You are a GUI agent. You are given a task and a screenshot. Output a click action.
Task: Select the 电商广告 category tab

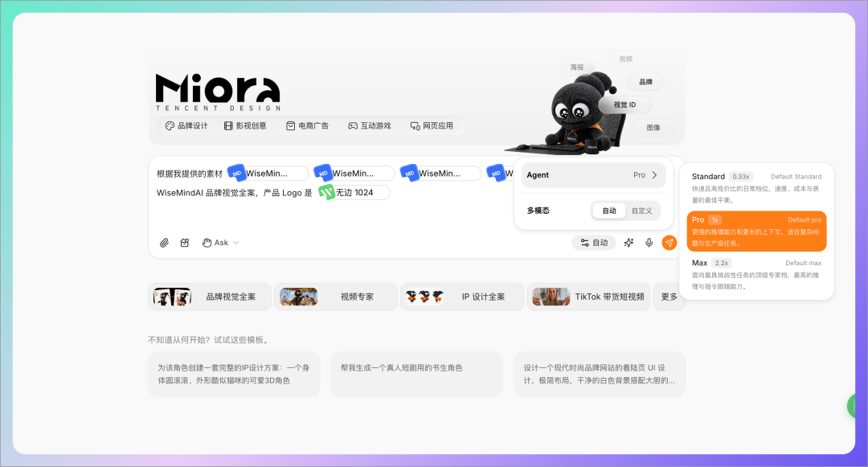pos(307,126)
